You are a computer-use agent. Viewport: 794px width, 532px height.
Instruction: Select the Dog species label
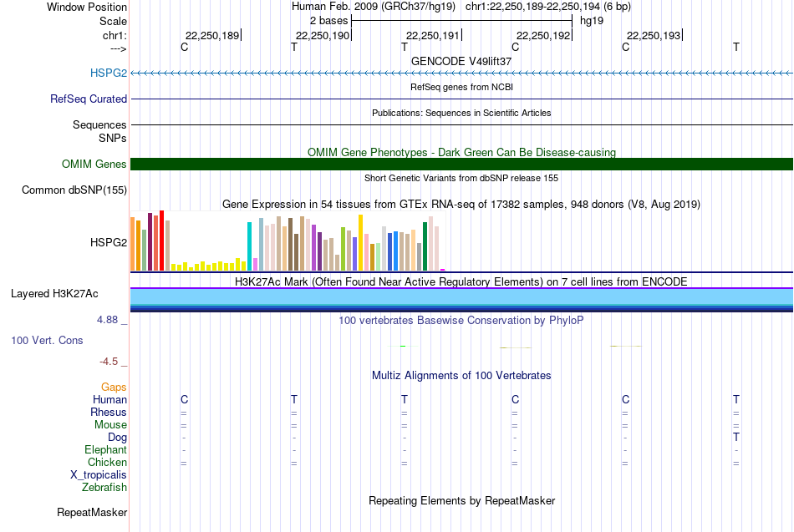pyautogui.click(x=117, y=437)
